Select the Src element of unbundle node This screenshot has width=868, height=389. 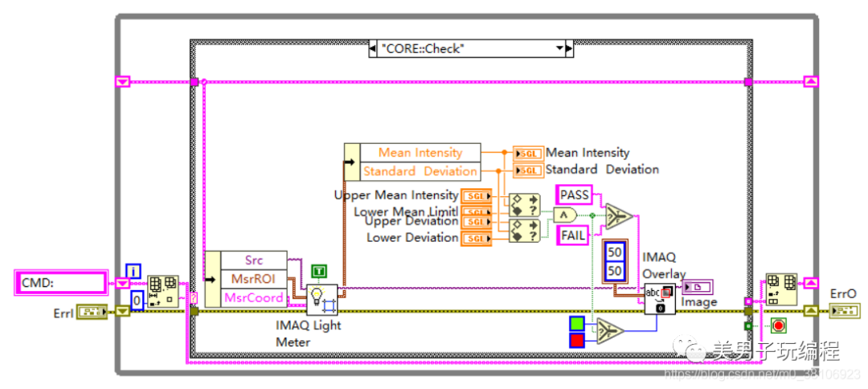(x=254, y=260)
